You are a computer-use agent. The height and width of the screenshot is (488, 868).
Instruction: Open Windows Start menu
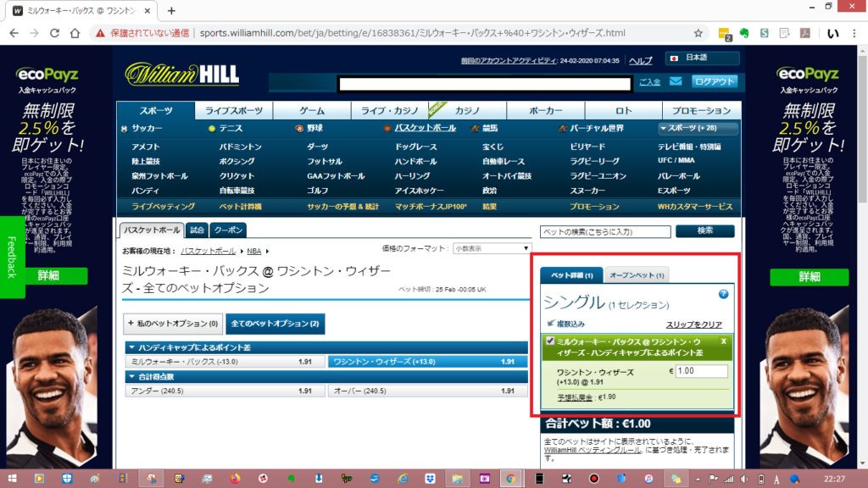(x=12, y=479)
